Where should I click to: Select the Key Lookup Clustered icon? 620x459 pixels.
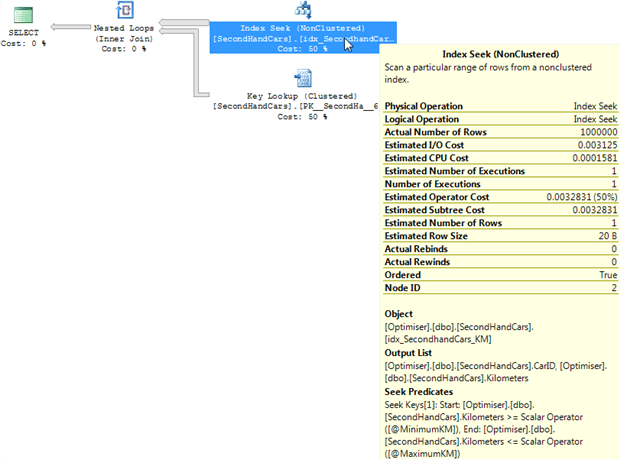(x=303, y=78)
